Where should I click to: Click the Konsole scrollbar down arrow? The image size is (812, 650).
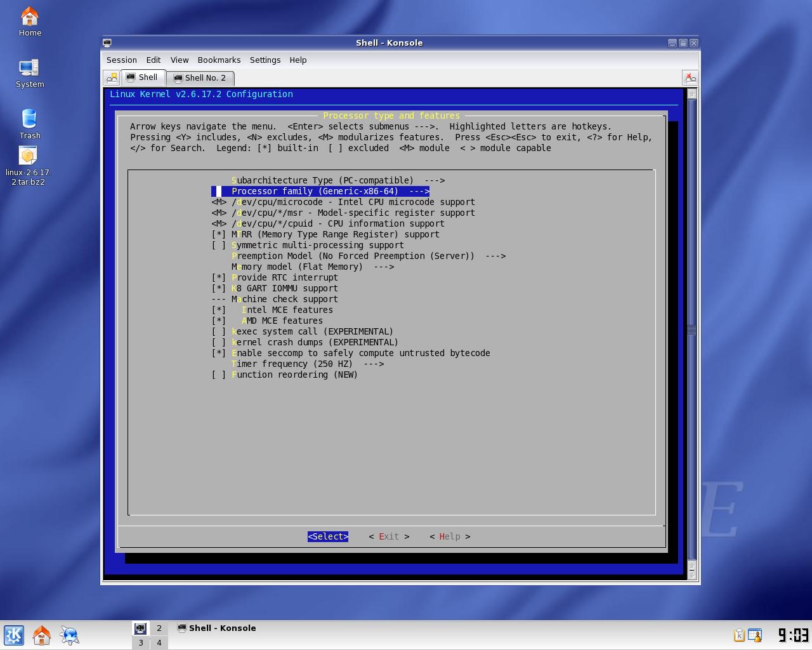click(x=692, y=574)
